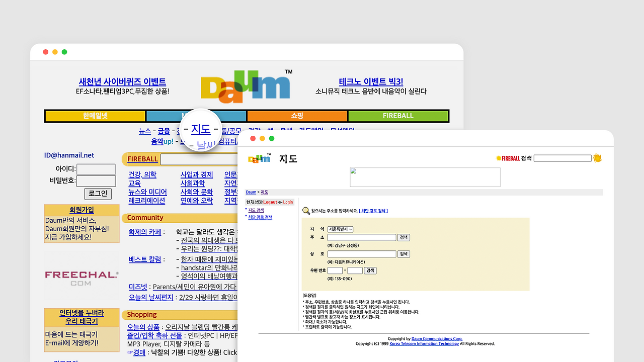Select the FIREBALL tab on the navigation bar
The image size is (644, 362).
398,116
